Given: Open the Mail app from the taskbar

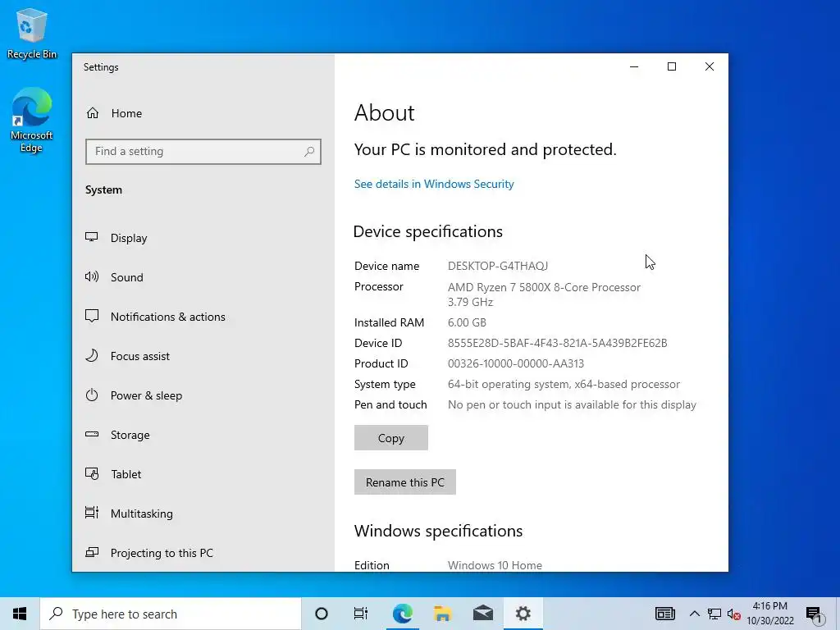Looking at the screenshot, I should [x=483, y=614].
